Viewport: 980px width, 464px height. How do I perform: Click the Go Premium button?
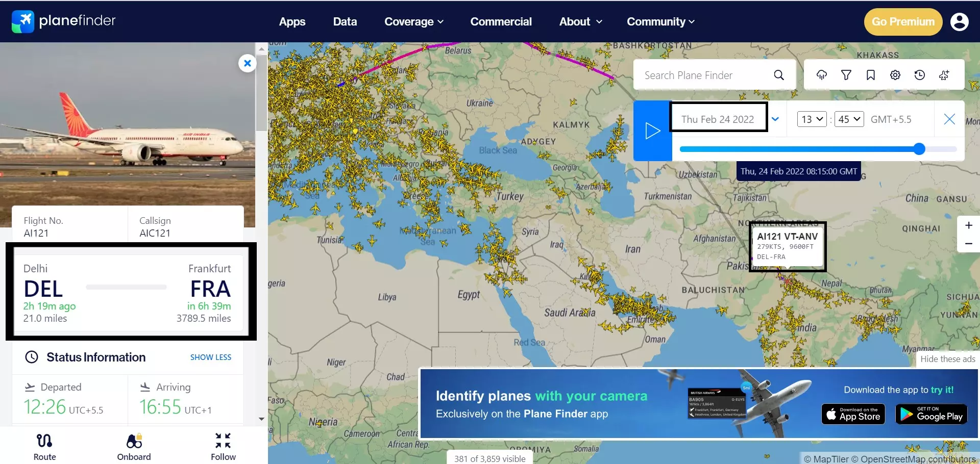pyautogui.click(x=902, y=21)
